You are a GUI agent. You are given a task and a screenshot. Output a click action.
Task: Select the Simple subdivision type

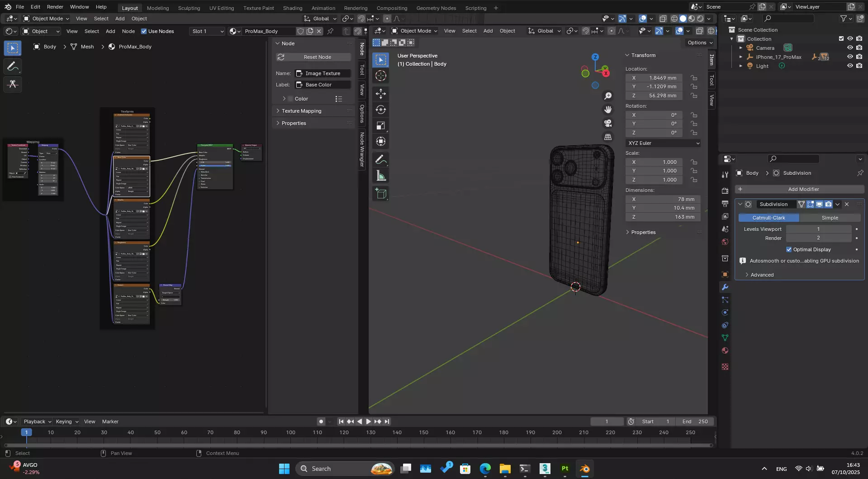830,218
